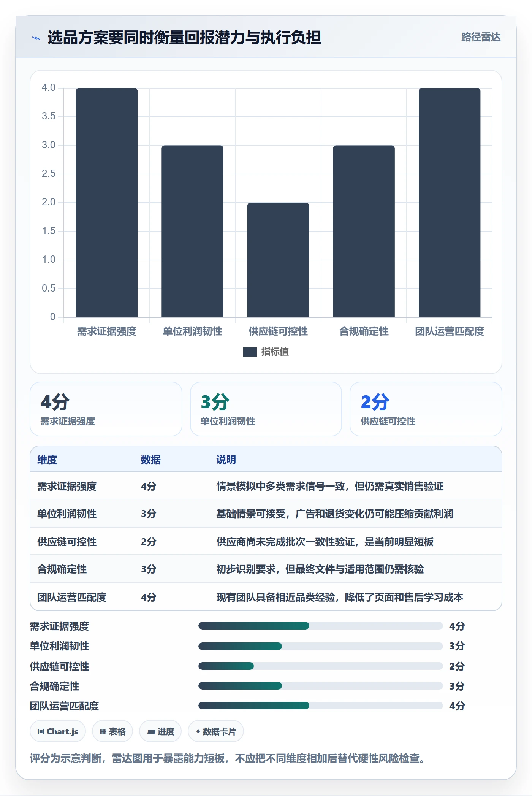
Task: Select the Chart.js chip
Action: pos(58,731)
